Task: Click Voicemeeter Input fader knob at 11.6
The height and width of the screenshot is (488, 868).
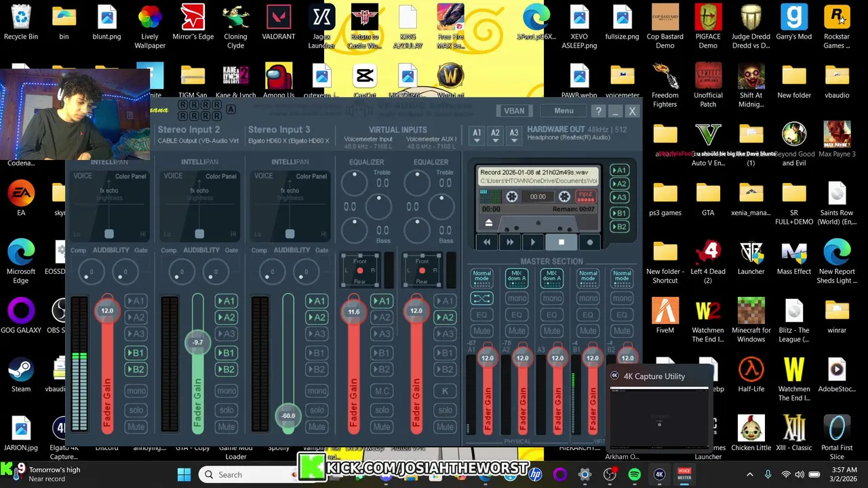Action: (353, 312)
